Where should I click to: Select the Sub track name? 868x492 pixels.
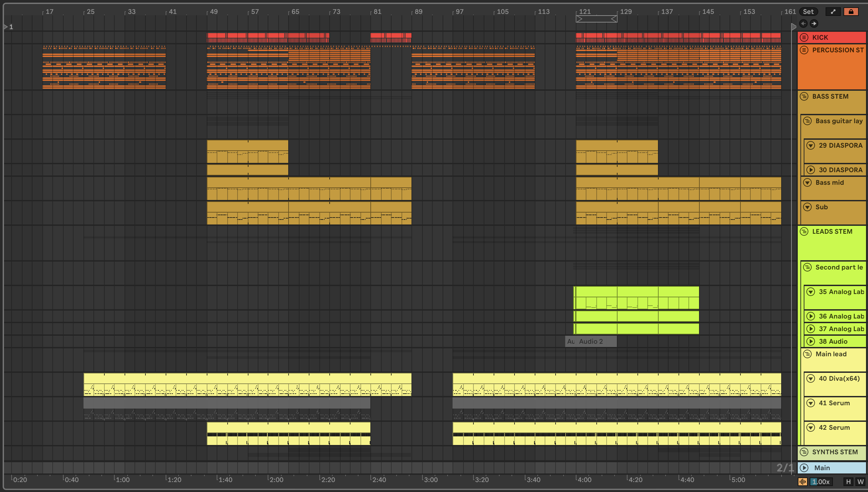click(x=822, y=207)
